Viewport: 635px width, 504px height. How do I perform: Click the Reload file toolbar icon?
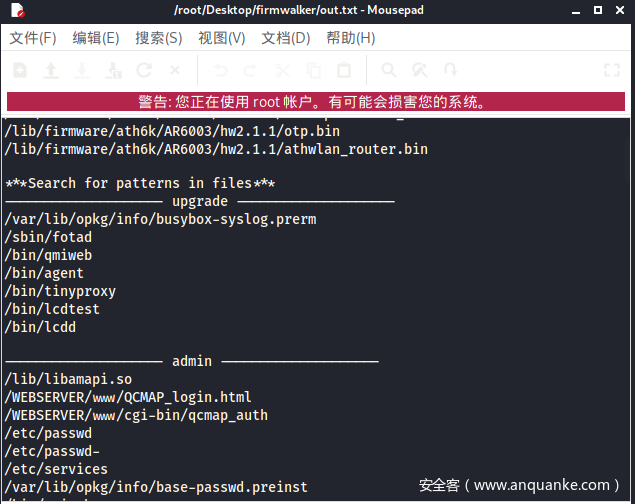point(144,71)
